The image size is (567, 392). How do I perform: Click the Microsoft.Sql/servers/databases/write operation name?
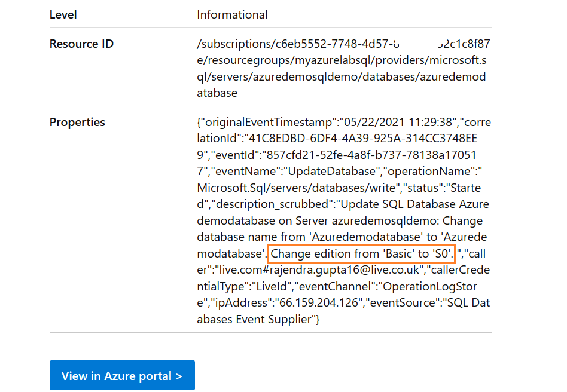[x=296, y=188]
